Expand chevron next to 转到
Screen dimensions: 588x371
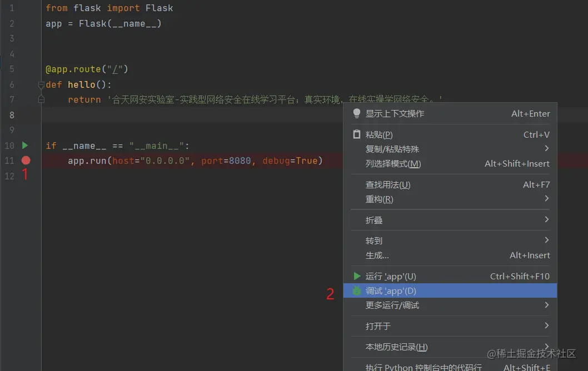click(x=547, y=240)
